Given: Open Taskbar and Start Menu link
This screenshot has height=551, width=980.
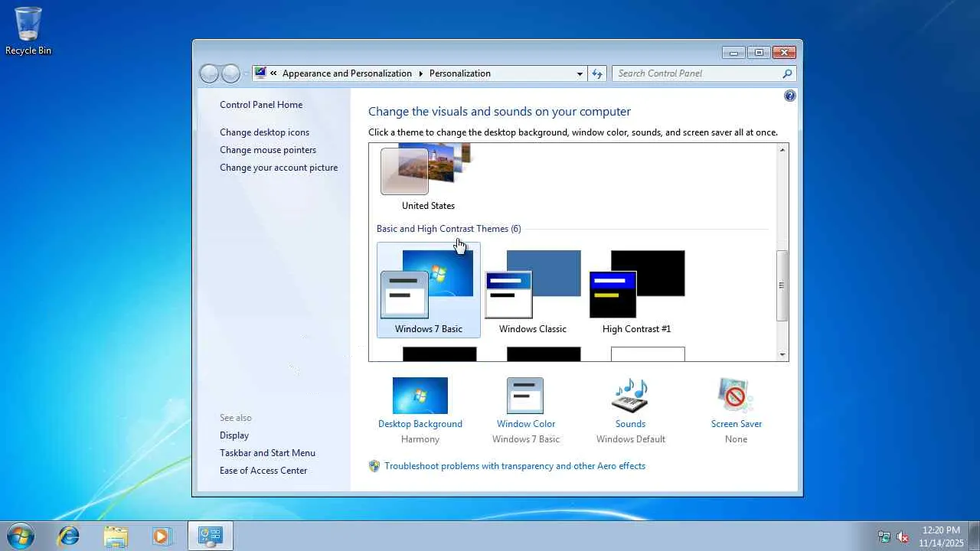Looking at the screenshot, I should click(267, 453).
